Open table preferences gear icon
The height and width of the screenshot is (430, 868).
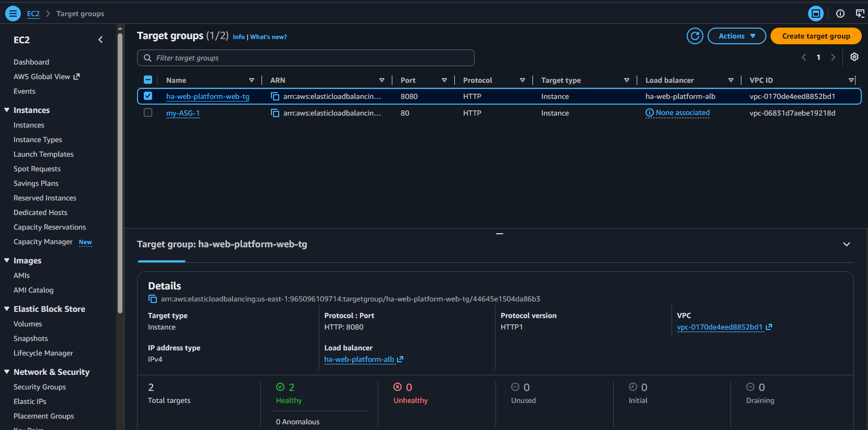[x=854, y=57]
